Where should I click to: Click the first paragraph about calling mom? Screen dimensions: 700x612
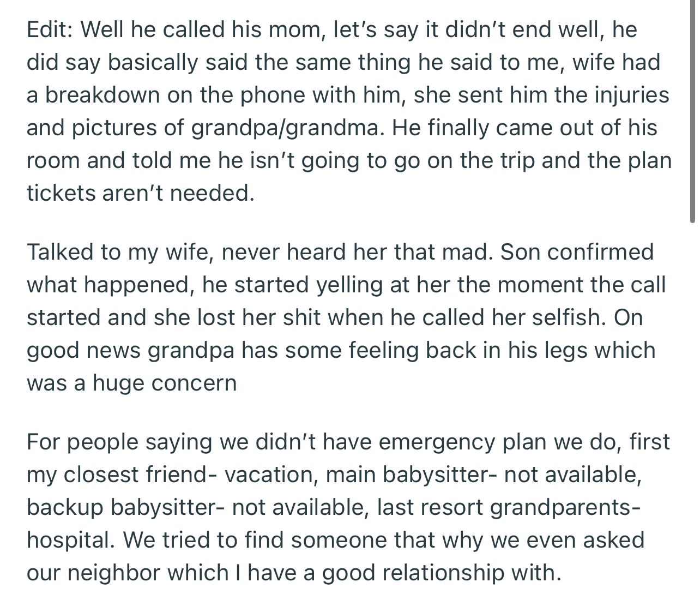(x=349, y=111)
